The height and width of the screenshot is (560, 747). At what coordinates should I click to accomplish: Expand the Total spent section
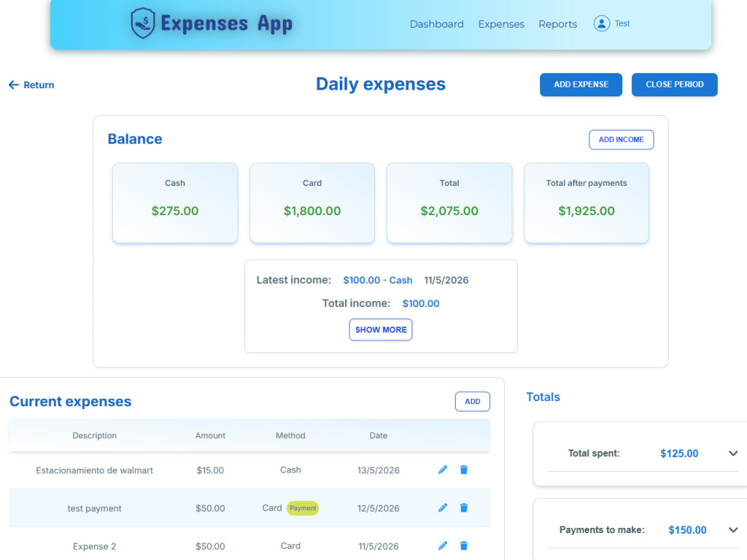(x=734, y=453)
